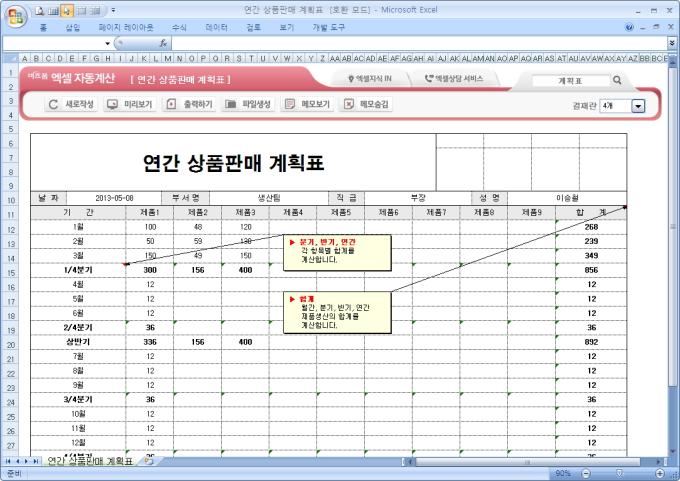Viewport: 680px width, 481px height.
Task: Open the 결재란 4개 dropdown
Action: [638, 106]
